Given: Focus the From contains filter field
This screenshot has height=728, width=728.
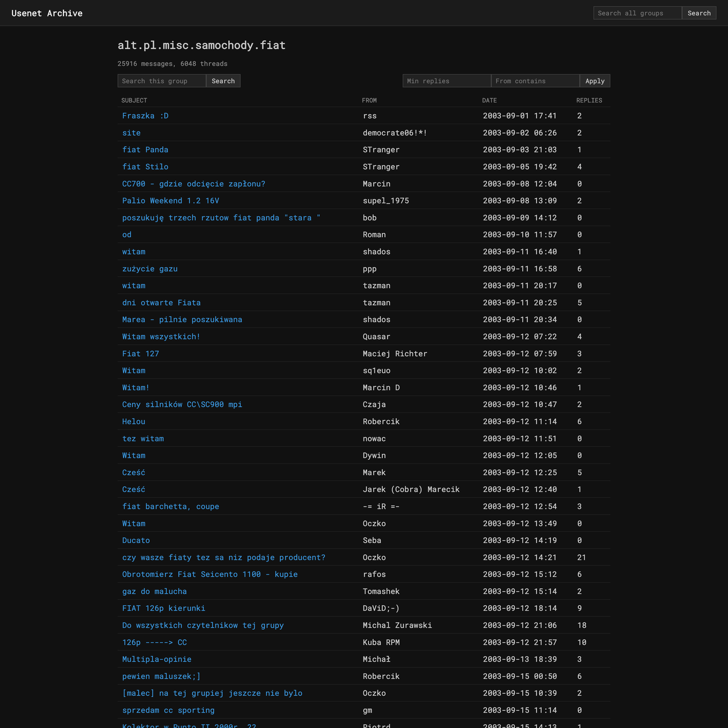Looking at the screenshot, I should 535,81.
